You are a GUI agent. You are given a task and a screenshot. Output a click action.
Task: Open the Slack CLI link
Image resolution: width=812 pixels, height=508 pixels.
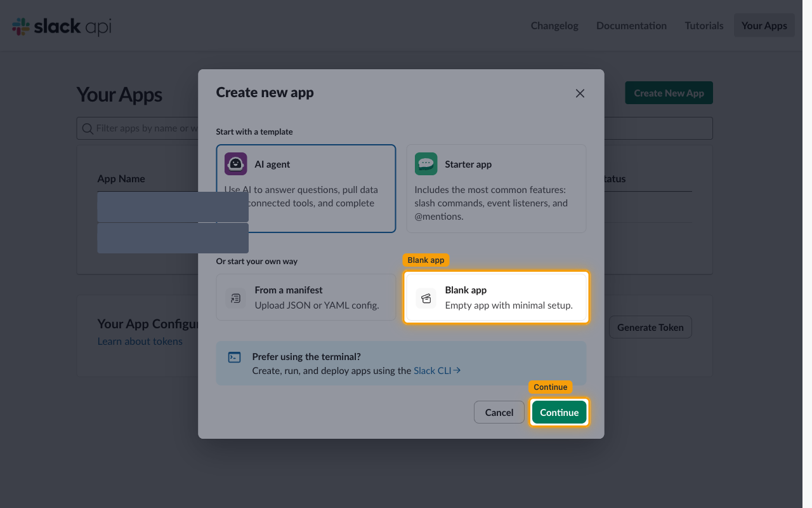pos(437,370)
